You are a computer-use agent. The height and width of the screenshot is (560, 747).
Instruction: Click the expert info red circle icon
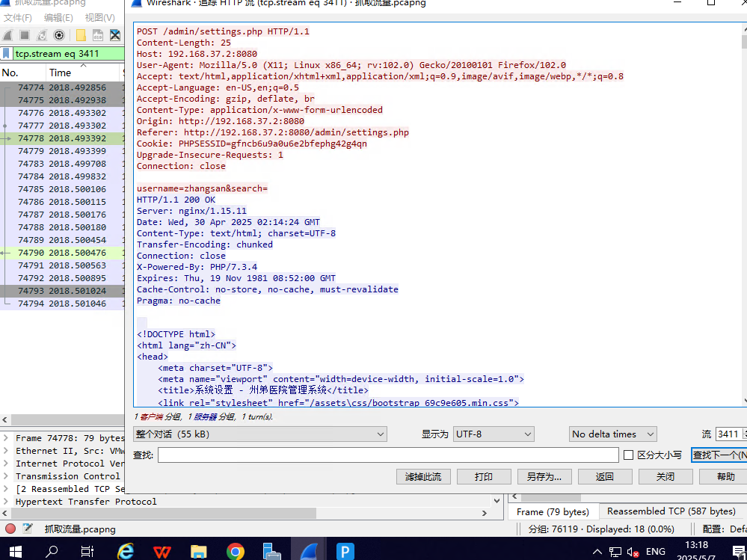pyautogui.click(x=10, y=529)
